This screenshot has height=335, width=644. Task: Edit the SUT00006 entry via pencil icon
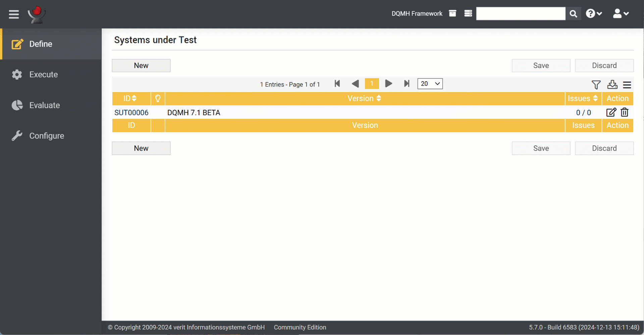(611, 112)
